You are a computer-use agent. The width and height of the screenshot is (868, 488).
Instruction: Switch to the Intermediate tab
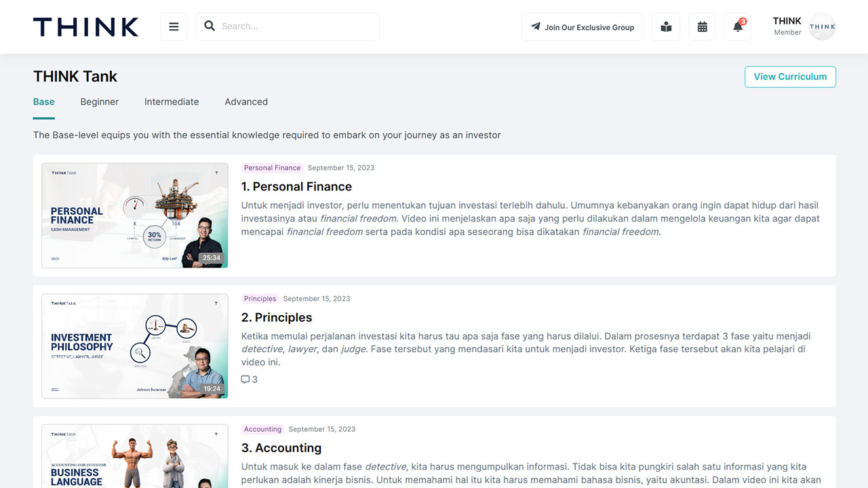click(x=172, y=102)
